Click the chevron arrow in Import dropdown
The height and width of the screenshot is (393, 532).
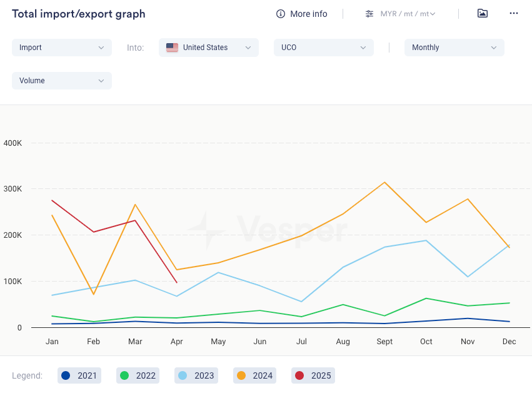pos(101,48)
